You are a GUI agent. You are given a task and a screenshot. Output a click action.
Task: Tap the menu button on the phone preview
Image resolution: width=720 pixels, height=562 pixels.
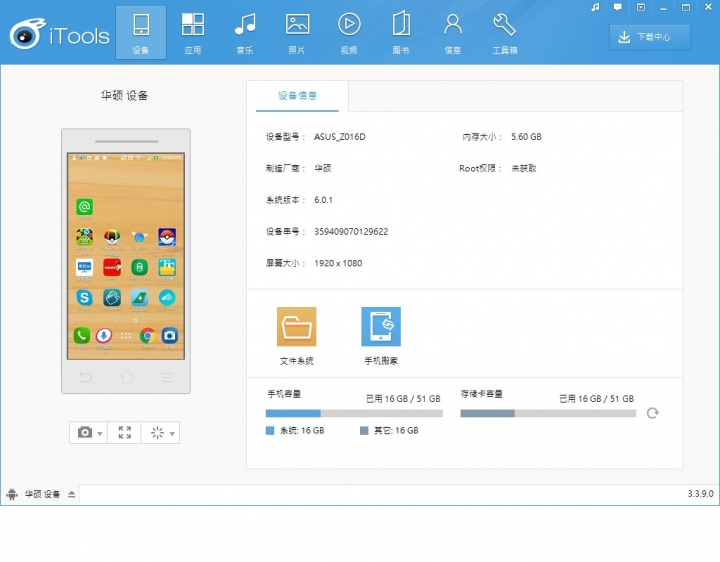167,377
